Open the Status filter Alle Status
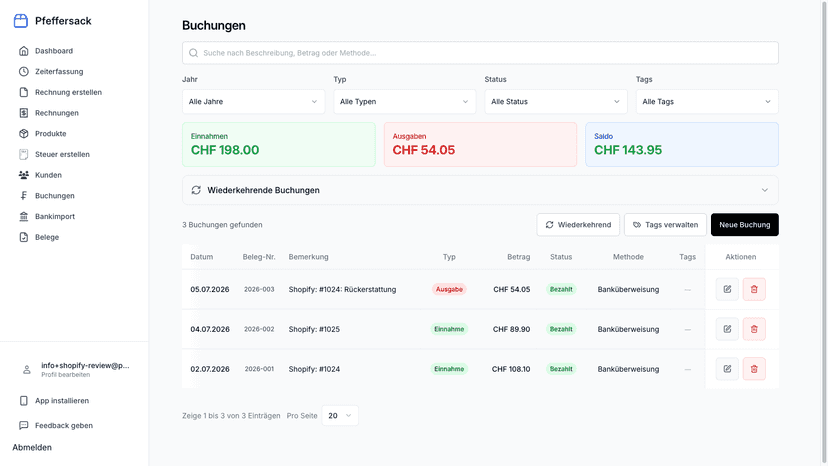The height and width of the screenshot is (466, 828). (x=556, y=101)
